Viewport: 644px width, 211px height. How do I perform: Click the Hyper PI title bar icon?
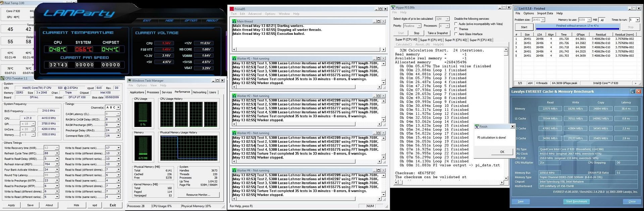[393, 8]
